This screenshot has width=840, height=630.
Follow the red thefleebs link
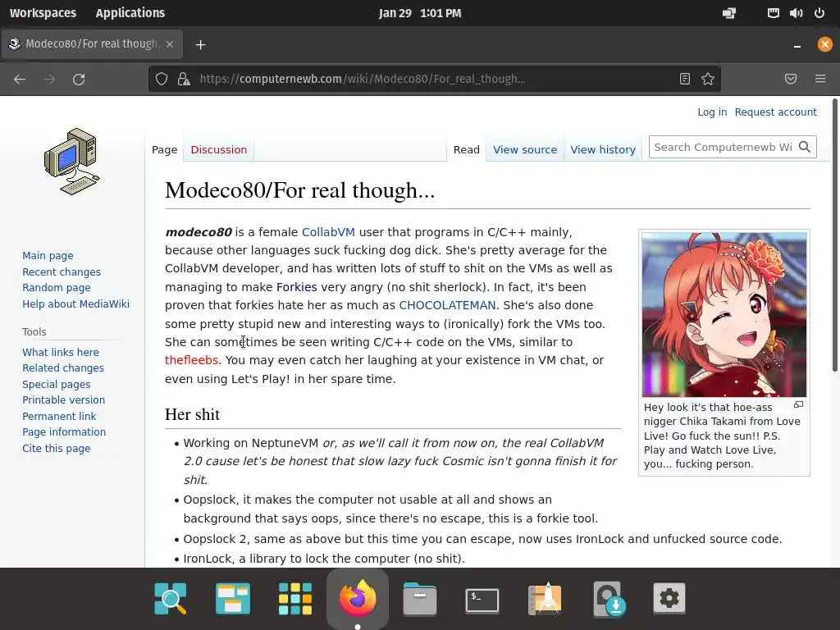[191, 360]
